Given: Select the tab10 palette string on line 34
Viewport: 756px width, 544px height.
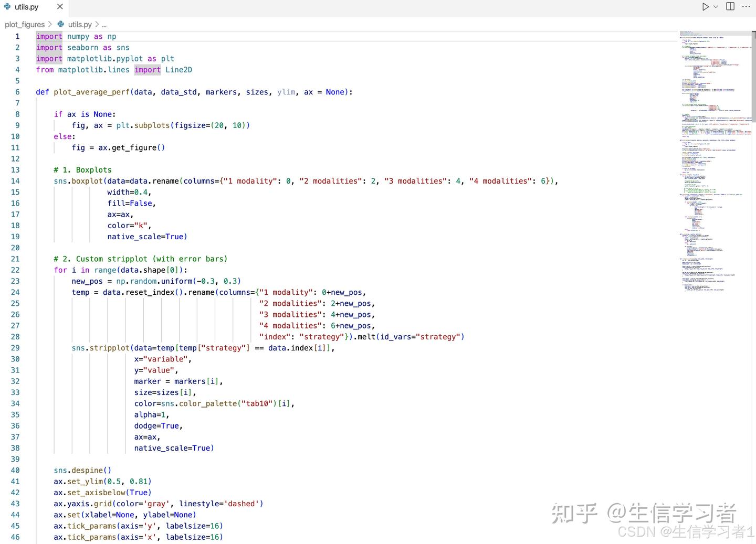Looking at the screenshot, I should click(258, 403).
